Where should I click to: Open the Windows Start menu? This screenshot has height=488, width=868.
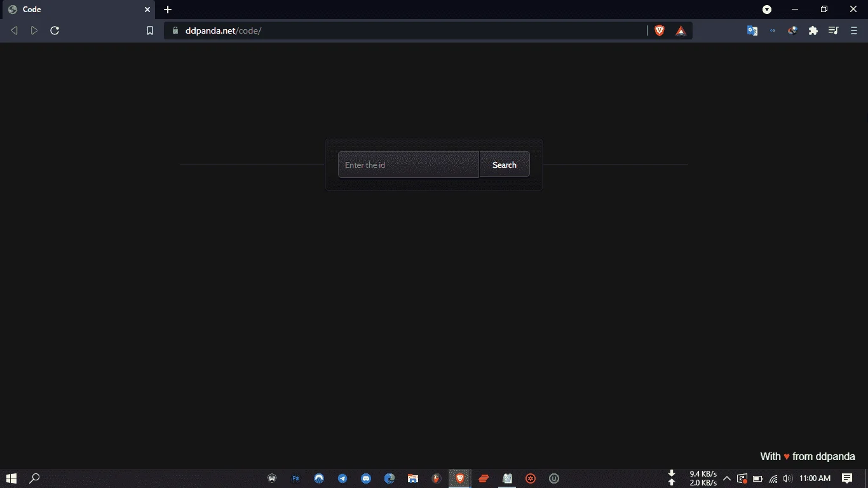click(x=11, y=478)
